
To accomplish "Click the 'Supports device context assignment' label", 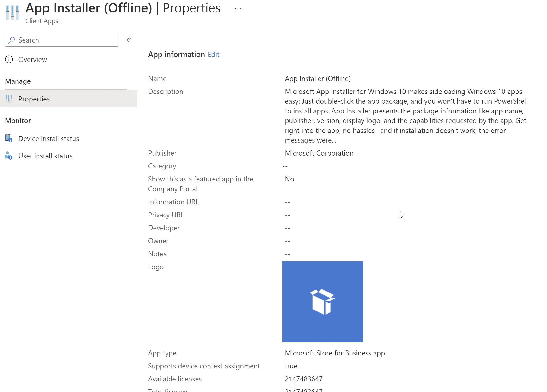I will (x=204, y=366).
